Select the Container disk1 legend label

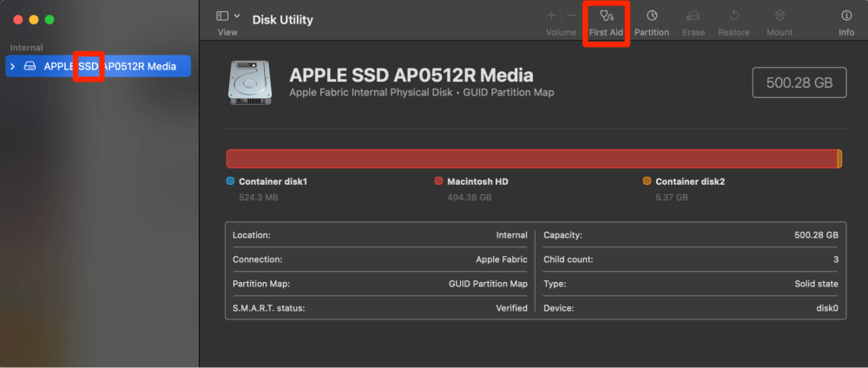pyautogui.click(x=273, y=181)
